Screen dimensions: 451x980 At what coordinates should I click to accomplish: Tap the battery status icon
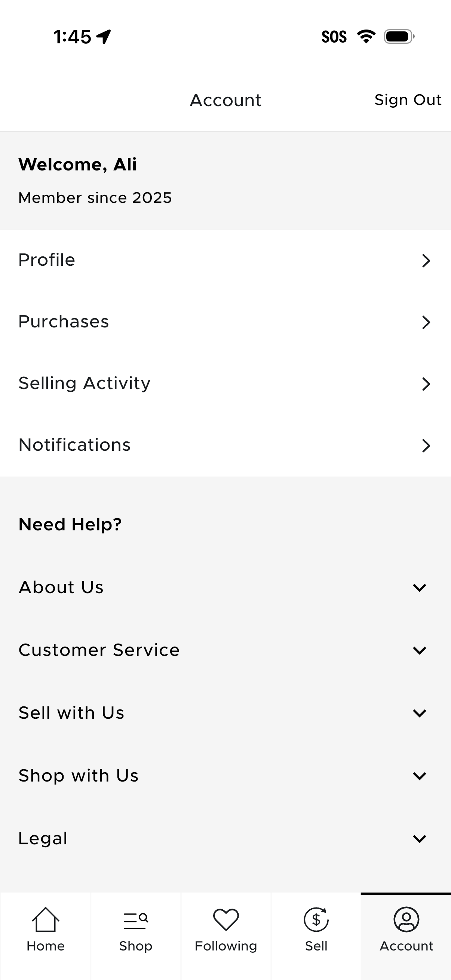(399, 37)
